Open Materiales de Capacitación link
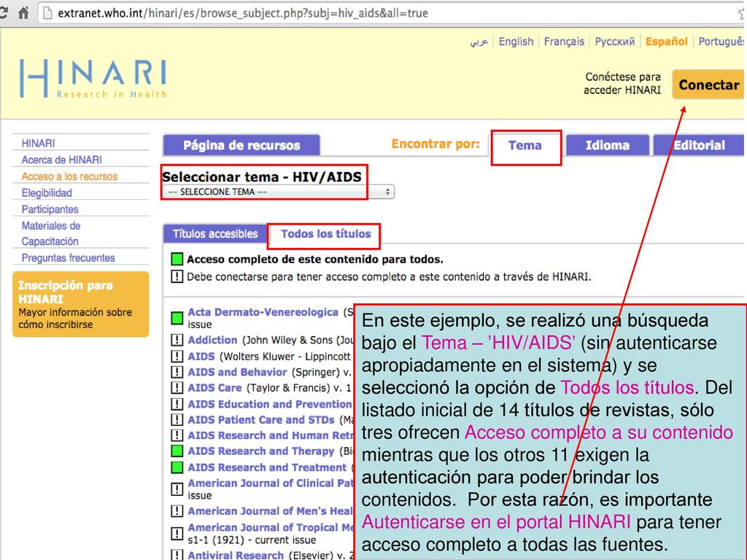This screenshot has width=747, height=560. (51, 233)
